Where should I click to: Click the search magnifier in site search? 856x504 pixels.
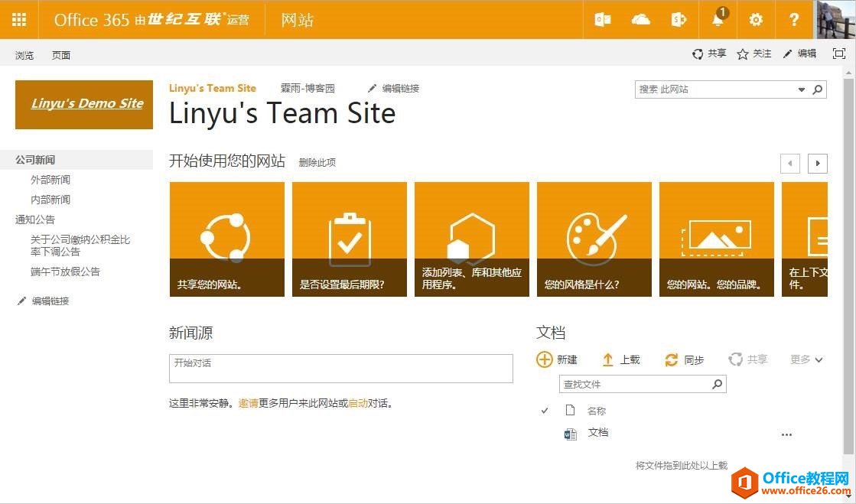coord(818,89)
